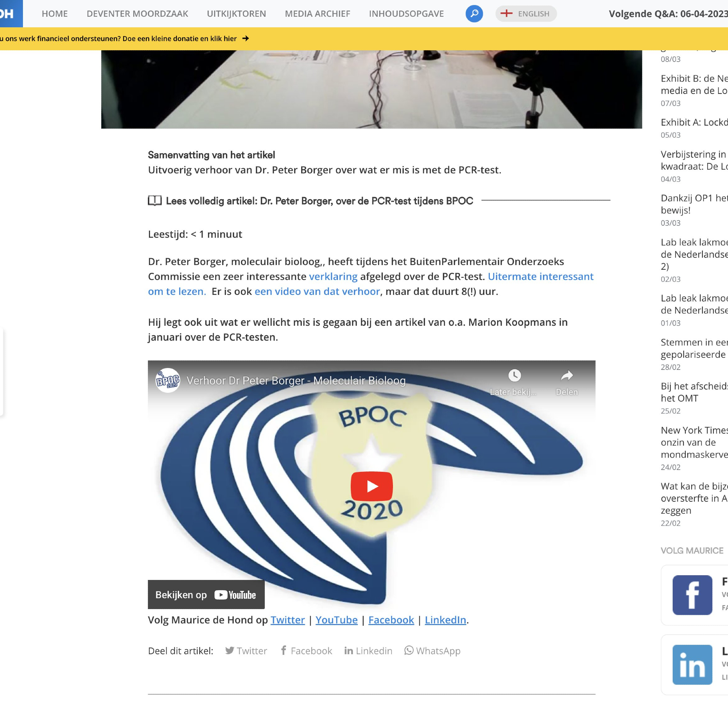Switch language to English
This screenshot has width=728, height=703.
click(x=526, y=14)
